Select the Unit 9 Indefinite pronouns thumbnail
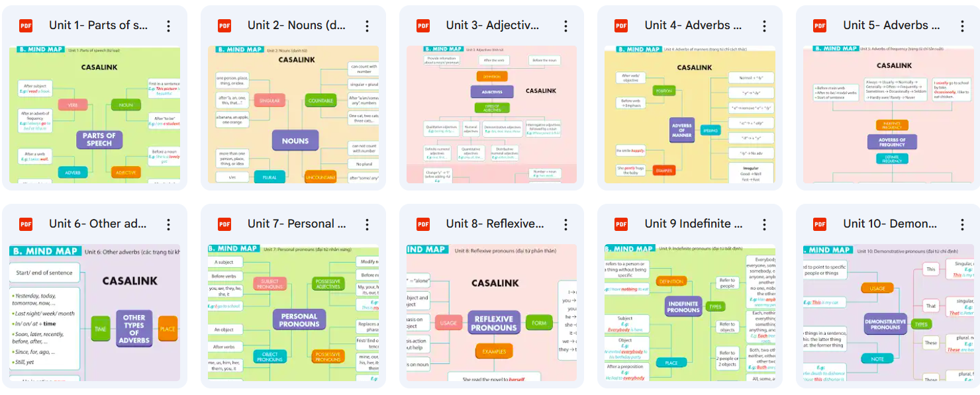The height and width of the screenshot is (395, 980). coord(690,313)
